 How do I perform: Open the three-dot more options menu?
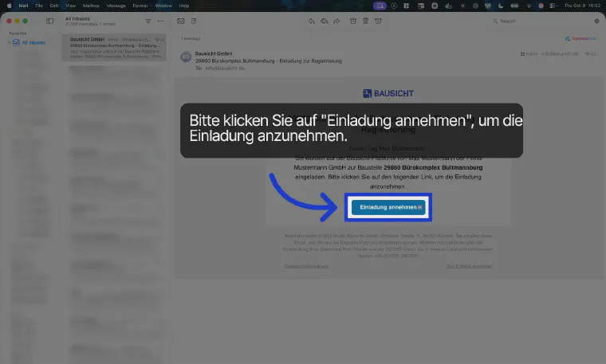pyautogui.click(x=160, y=22)
